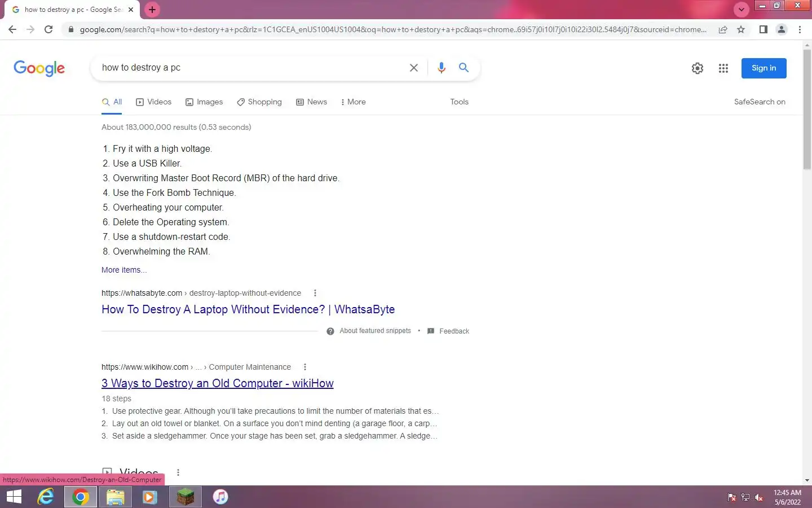The image size is (812, 508).
Task: Switch to News tab
Action: tap(311, 102)
